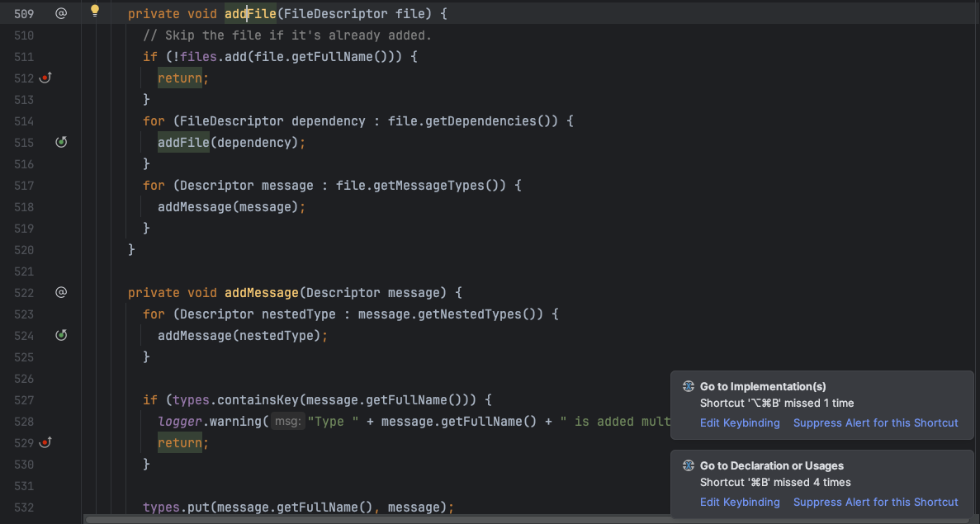Click keyboard icon in Go to Declaration alert
Screen dimensions: 980x524
tap(688, 465)
